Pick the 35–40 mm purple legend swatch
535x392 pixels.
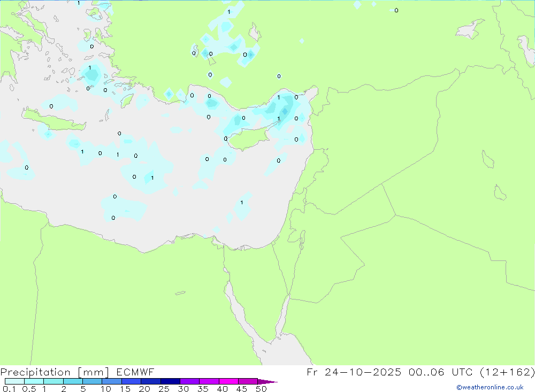209,381
